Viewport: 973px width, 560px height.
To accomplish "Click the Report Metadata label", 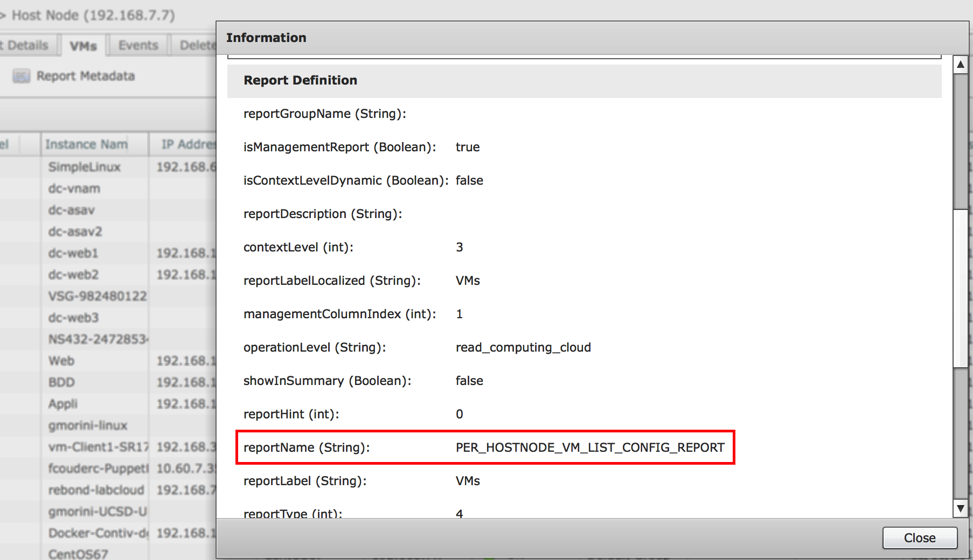I will coord(86,76).
